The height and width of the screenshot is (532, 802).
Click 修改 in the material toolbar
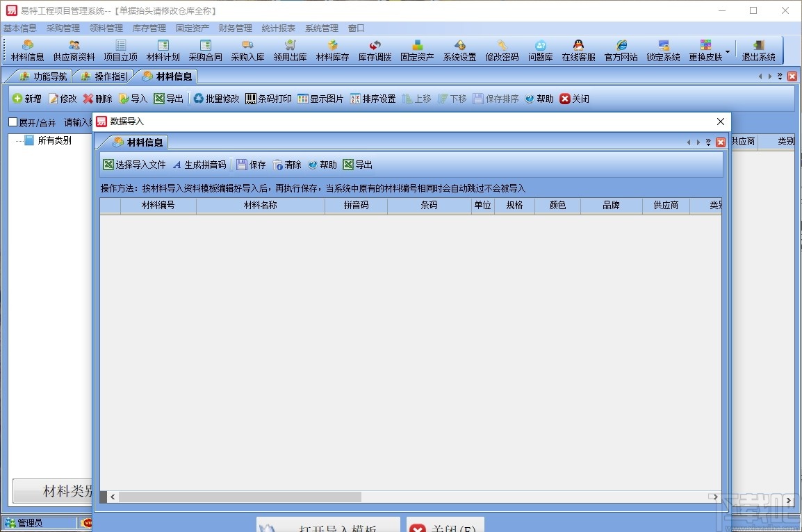point(63,99)
